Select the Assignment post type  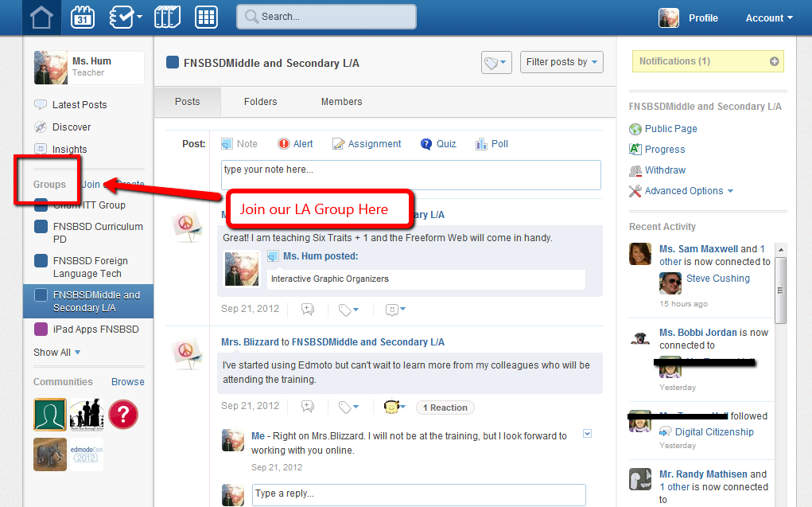pos(367,143)
